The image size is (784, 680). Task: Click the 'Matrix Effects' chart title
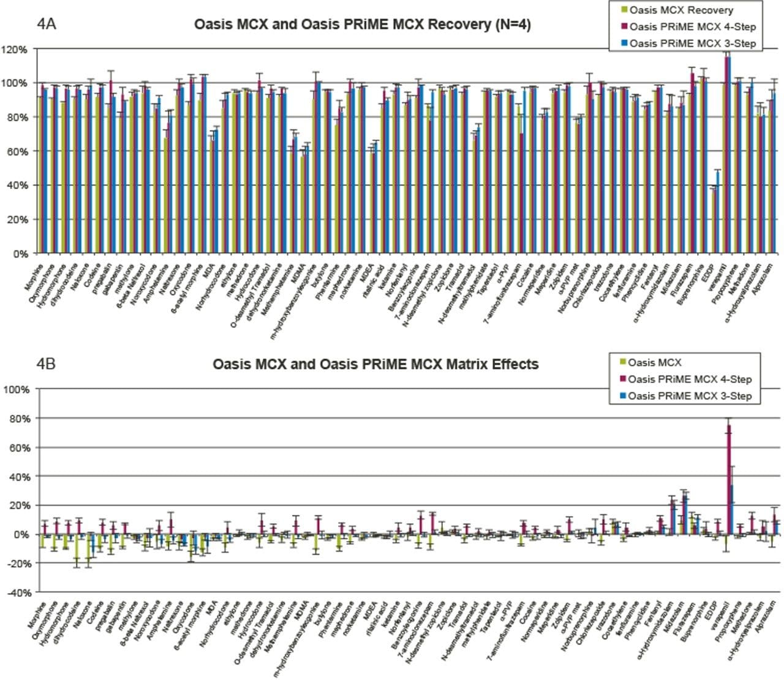click(375, 364)
